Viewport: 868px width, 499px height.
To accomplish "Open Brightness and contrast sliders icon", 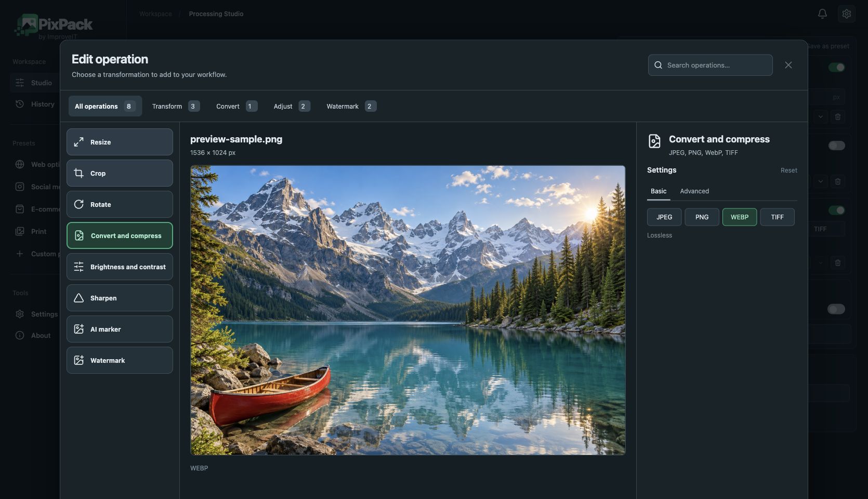I will [78, 267].
